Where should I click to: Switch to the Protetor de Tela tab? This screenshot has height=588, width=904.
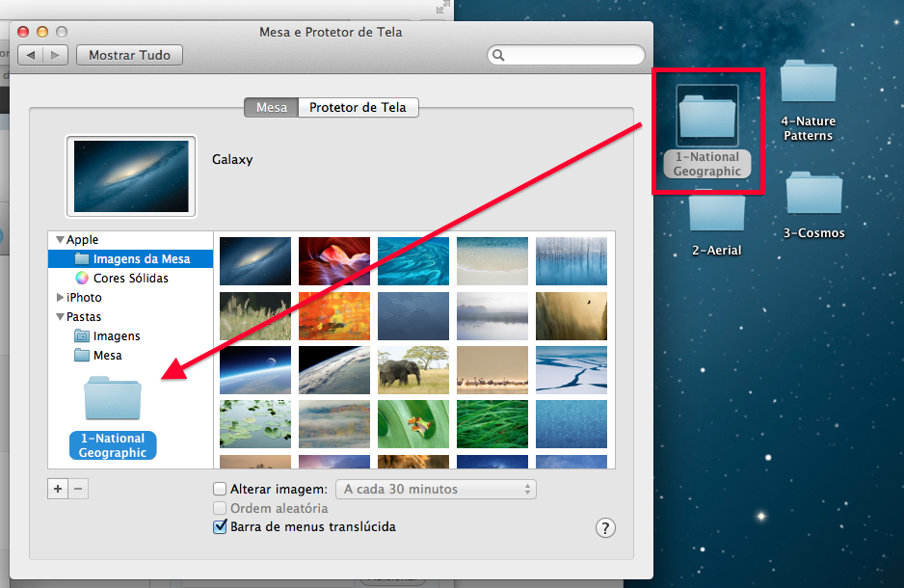pos(358,107)
